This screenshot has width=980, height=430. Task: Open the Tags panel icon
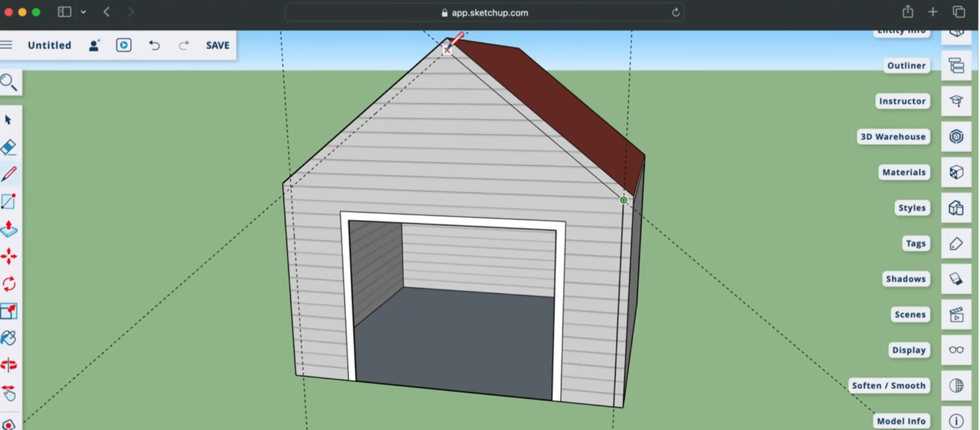956,244
